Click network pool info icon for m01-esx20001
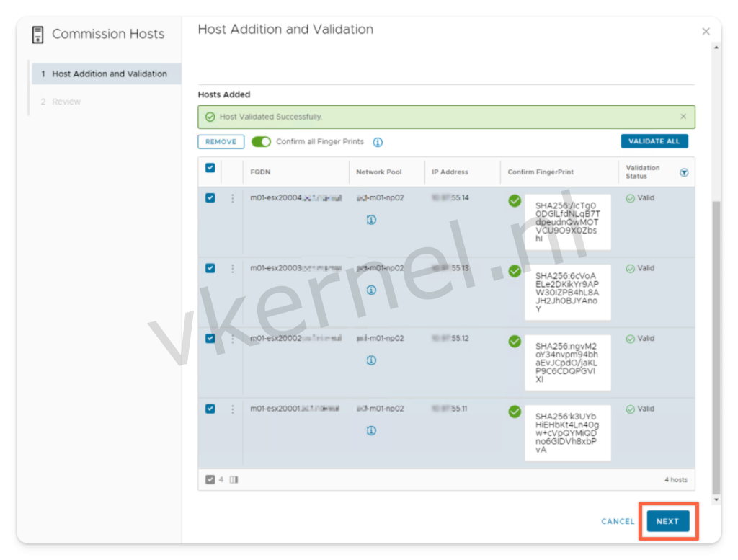738x560 pixels. pos(371,431)
